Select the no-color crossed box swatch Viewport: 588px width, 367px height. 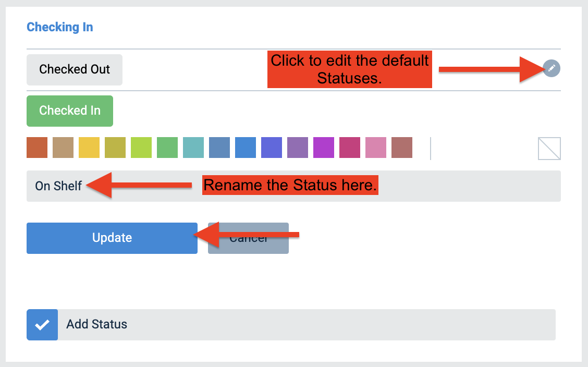pyautogui.click(x=549, y=149)
